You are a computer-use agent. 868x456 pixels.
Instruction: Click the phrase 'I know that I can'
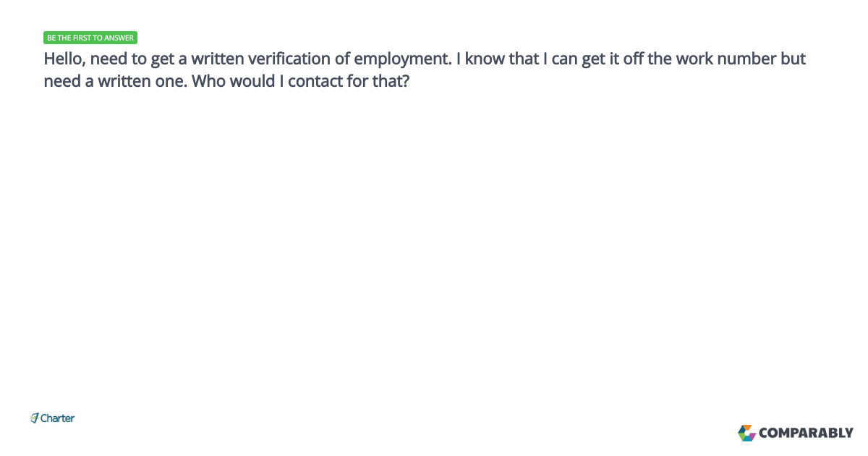click(519, 59)
